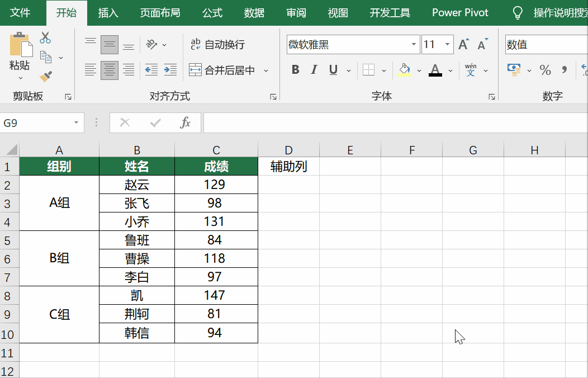
Task: Click the Insert Function fx icon
Action: (185, 122)
